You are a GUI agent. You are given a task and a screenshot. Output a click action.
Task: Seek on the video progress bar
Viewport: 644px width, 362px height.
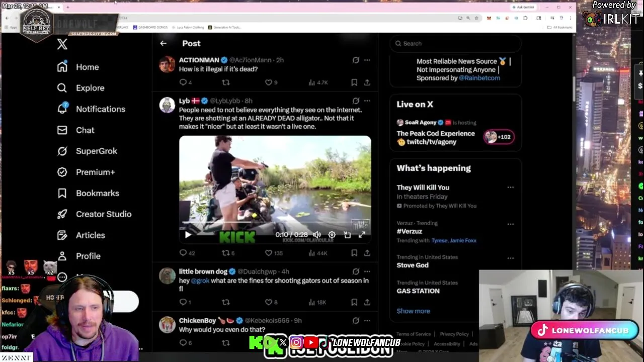(275, 222)
